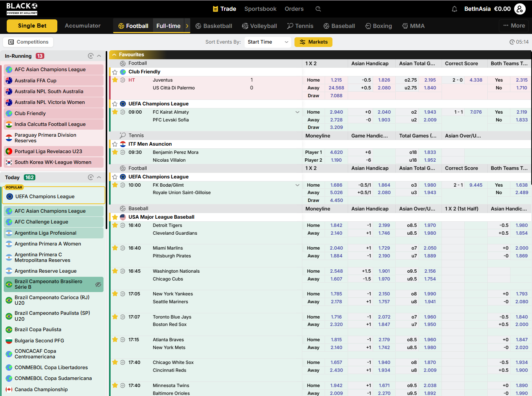Switch to Tennis sport tab

coord(300,26)
